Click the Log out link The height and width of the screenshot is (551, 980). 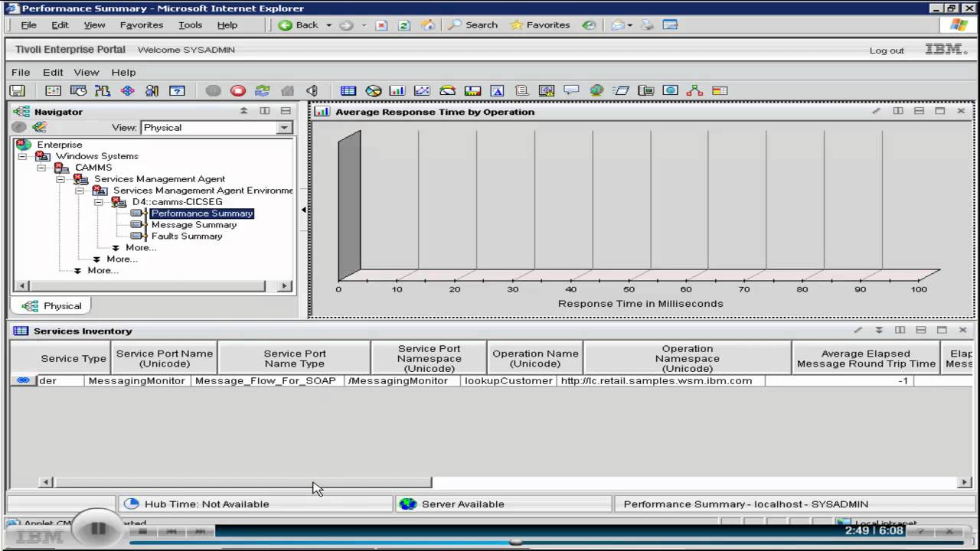[887, 51]
